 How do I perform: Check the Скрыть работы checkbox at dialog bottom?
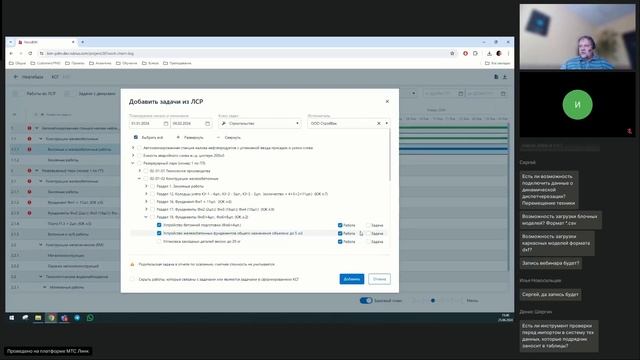(132, 279)
